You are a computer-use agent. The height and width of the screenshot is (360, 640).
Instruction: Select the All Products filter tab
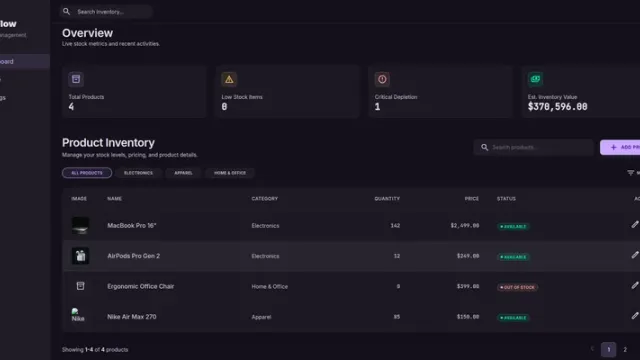coord(87,173)
